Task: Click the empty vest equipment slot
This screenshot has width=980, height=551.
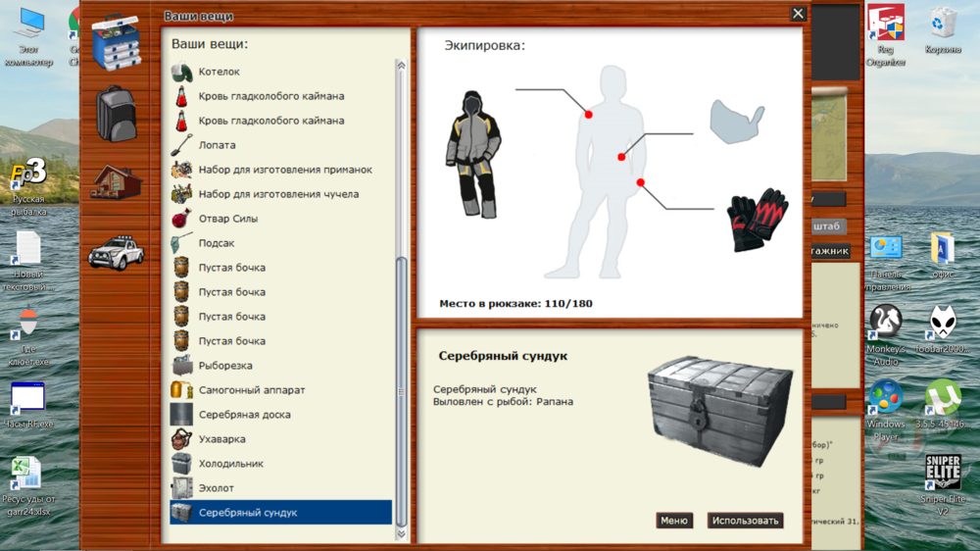Action: (735, 122)
